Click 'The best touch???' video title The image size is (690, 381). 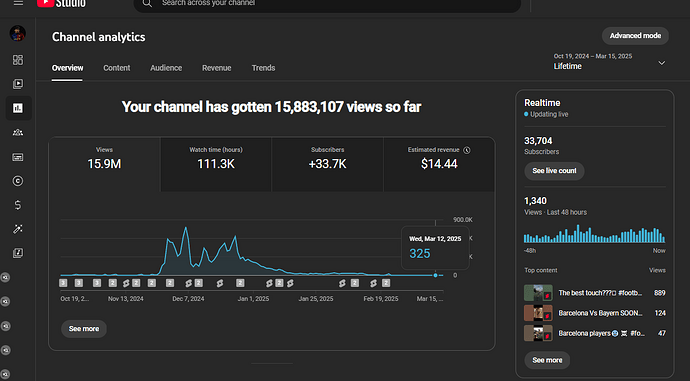pos(600,293)
